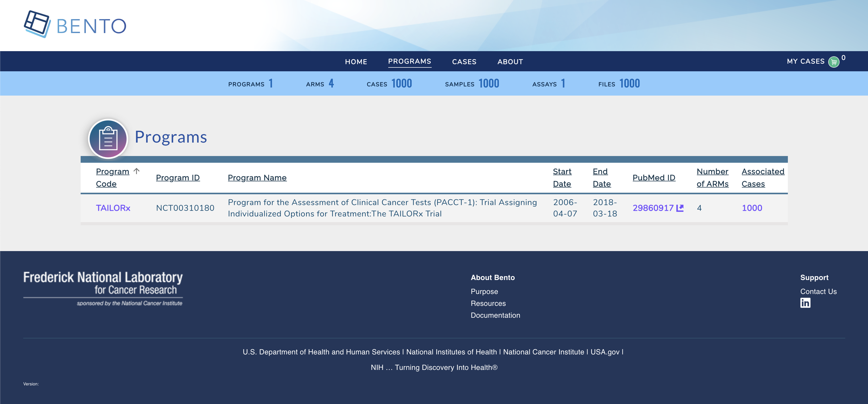Open the Cases menu item
Viewport: 868px width, 404px height.
click(464, 62)
